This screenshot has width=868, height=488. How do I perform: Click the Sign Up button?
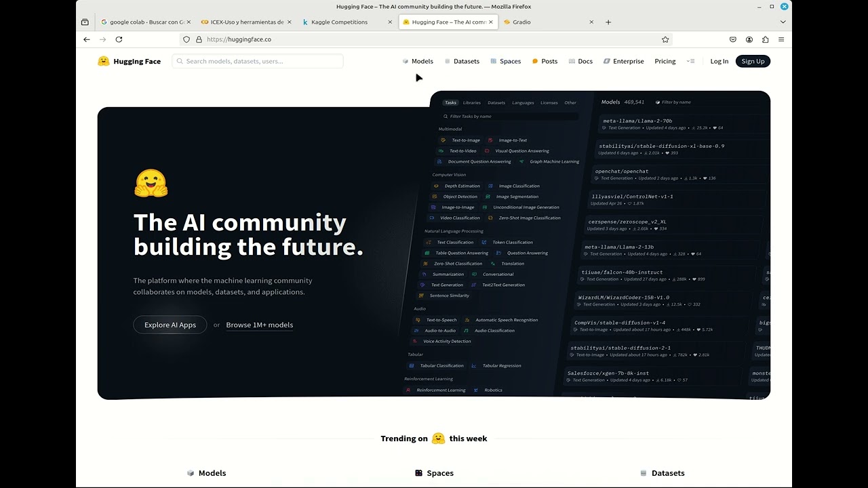coord(753,61)
